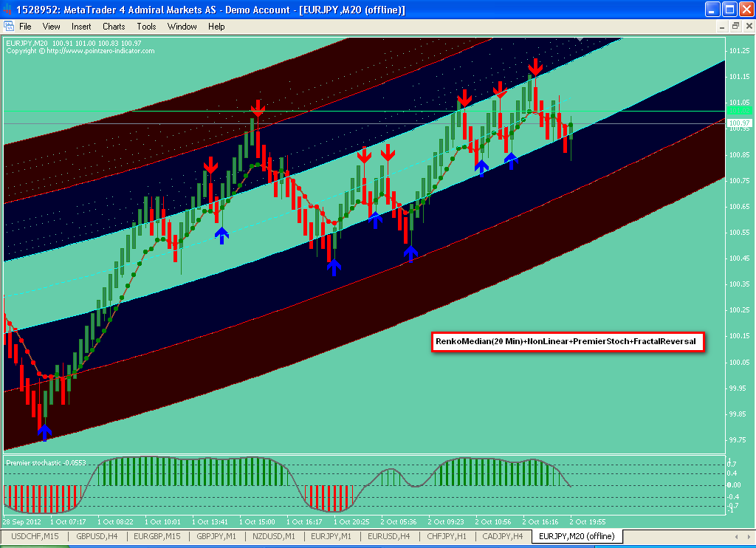The width and height of the screenshot is (756, 548).
Task: Minimize the inner chart window
Action: (723, 26)
